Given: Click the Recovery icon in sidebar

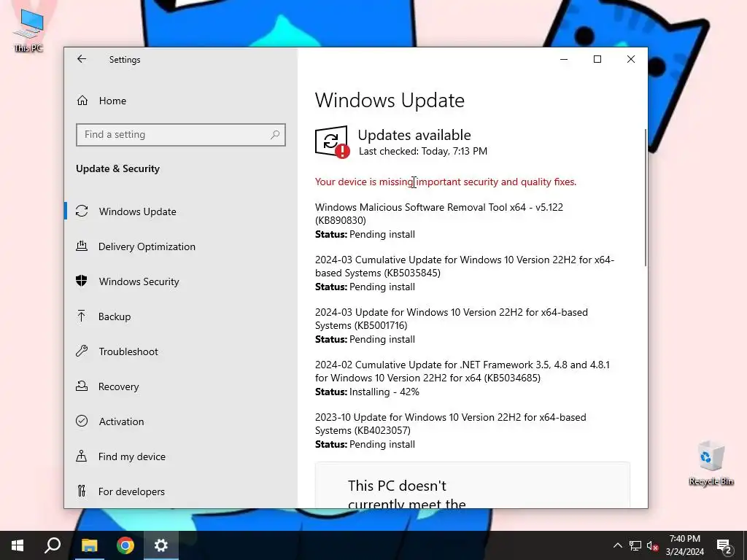Looking at the screenshot, I should 82,386.
